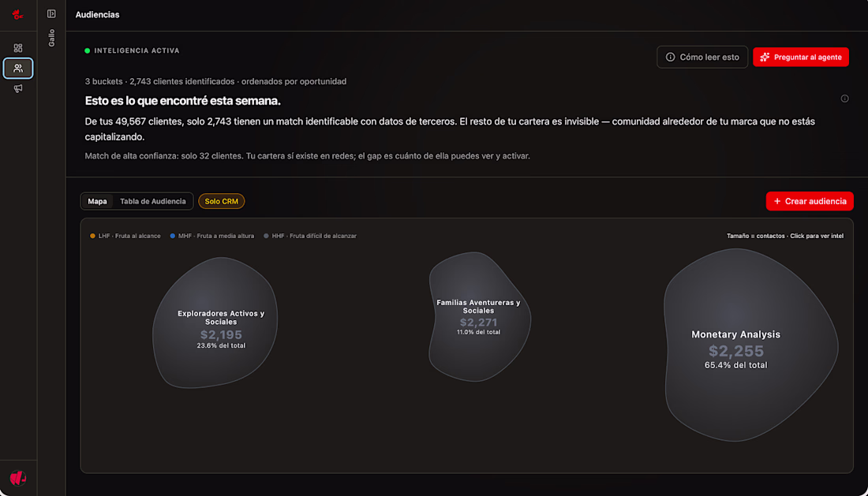Viewport: 868px width, 496px height.
Task: Click the "Match de alta confianza" line
Action: tap(307, 156)
